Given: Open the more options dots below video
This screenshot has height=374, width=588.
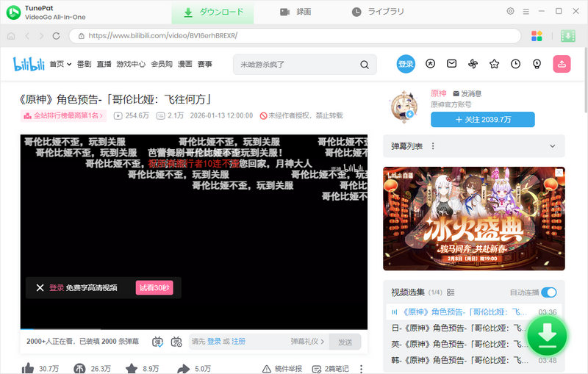Looking at the screenshot, I should tap(361, 369).
